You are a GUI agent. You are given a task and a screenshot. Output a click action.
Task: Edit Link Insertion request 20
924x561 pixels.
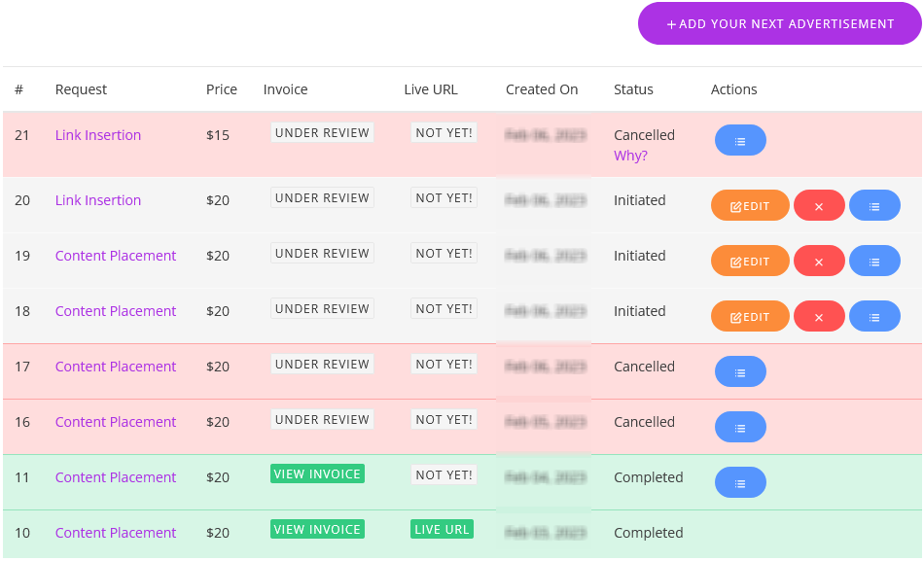click(x=750, y=205)
